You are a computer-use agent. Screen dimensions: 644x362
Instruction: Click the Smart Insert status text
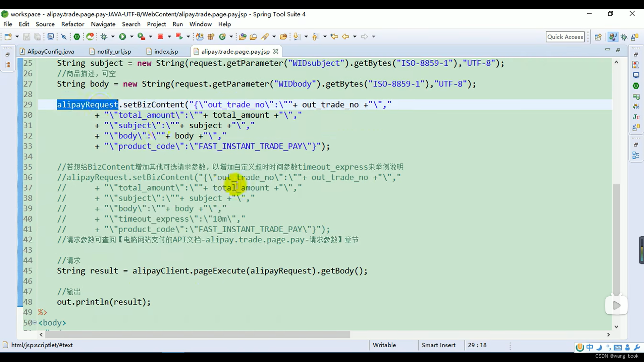pyautogui.click(x=438, y=345)
